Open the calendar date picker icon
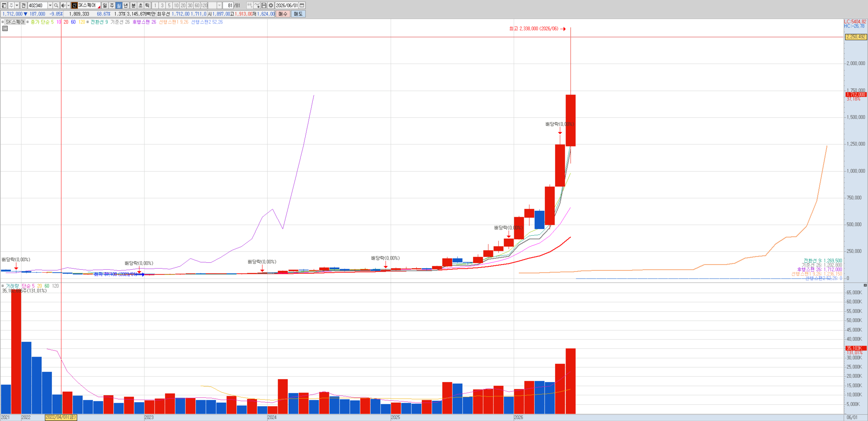Image resolution: width=868 pixels, height=421 pixels. tap(302, 5)
